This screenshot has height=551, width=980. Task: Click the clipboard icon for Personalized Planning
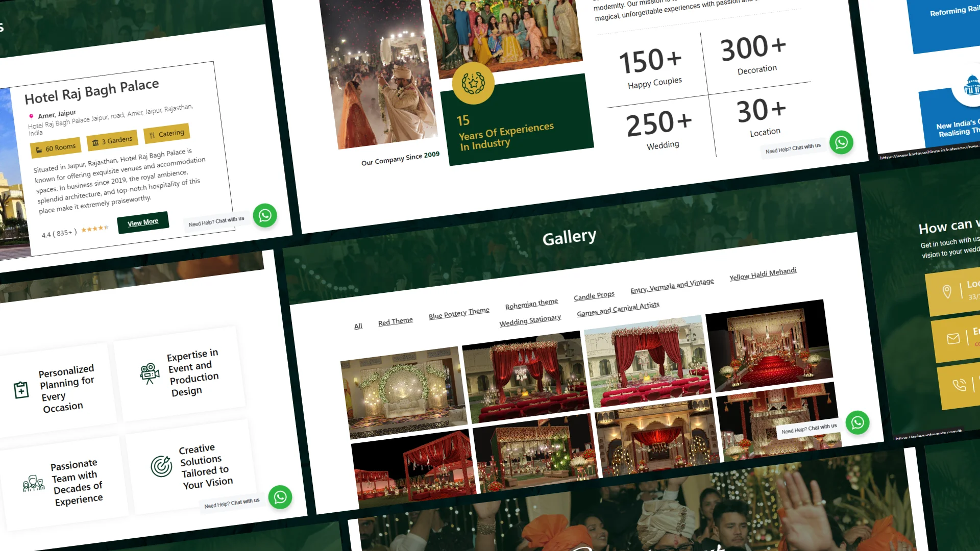(21, 390)
